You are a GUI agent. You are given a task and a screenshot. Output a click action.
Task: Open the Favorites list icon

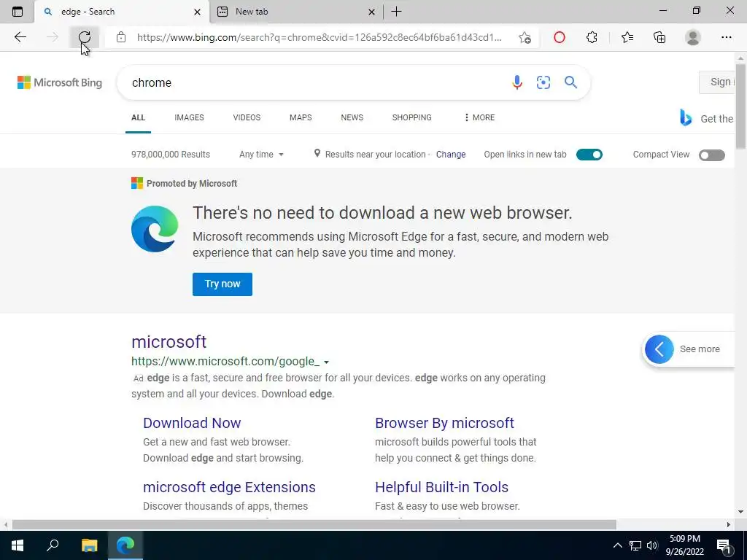[x=627, y=37]
